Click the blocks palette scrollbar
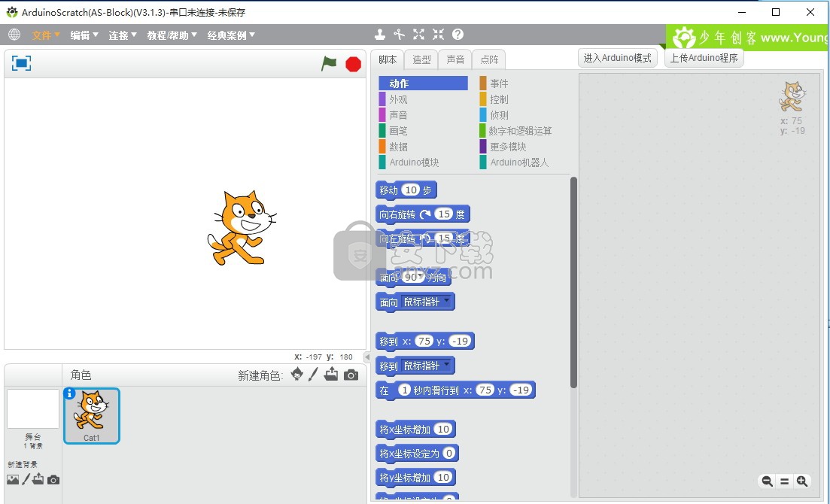The height and width of the screenshot is (504, 830). pos(574,282)
